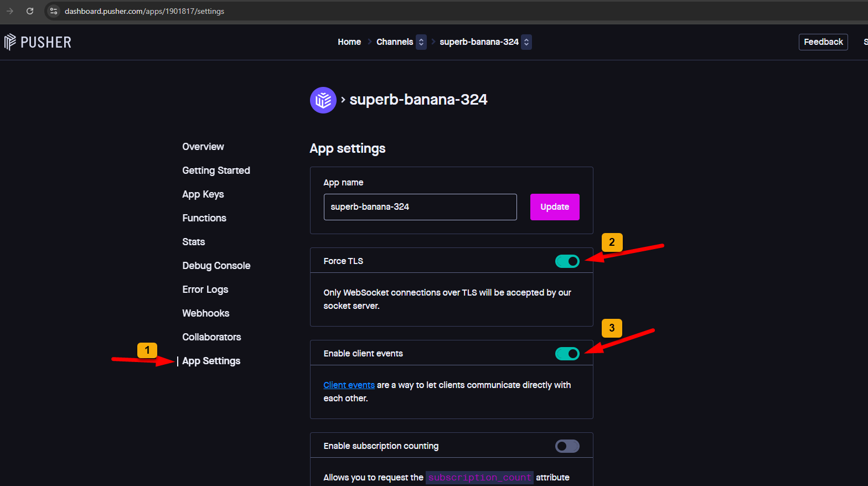Toggle Force TLS switch off
The height and width of the screenshot is (486, 868).
tap(567, 261)
